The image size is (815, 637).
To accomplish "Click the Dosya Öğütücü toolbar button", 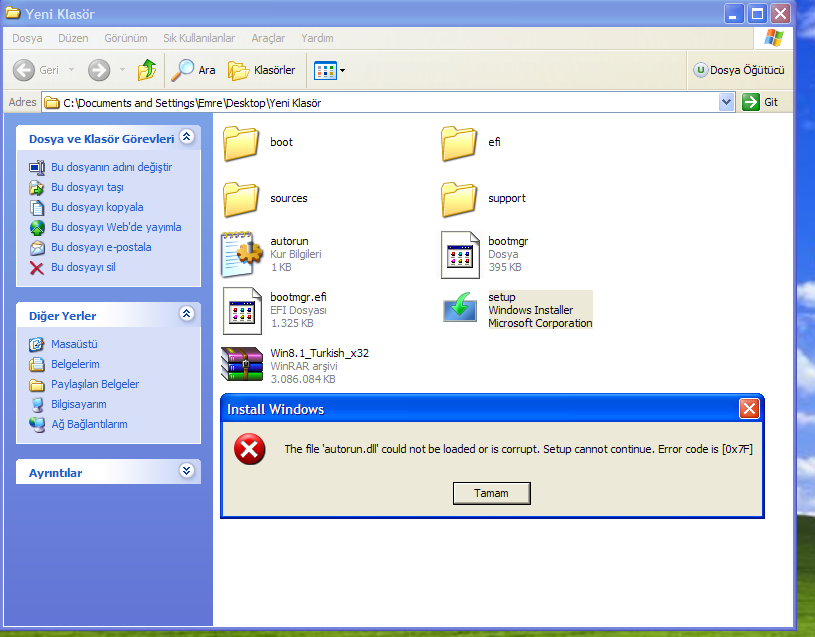I will coord(739,70).
